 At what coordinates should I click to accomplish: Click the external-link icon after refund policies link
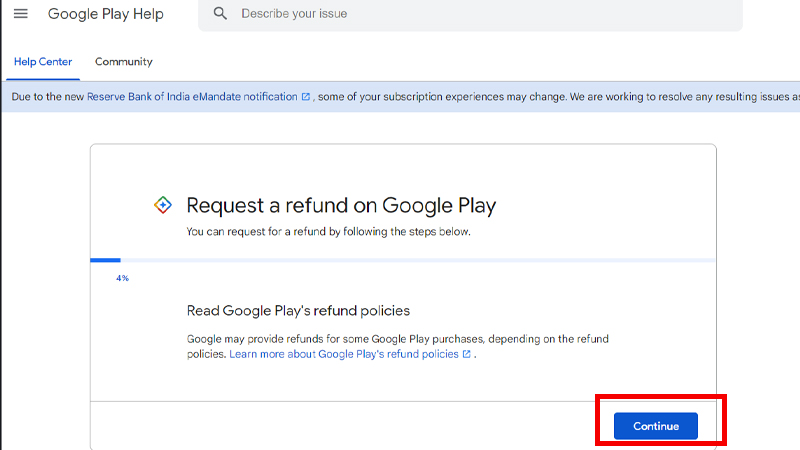[466, 354]
